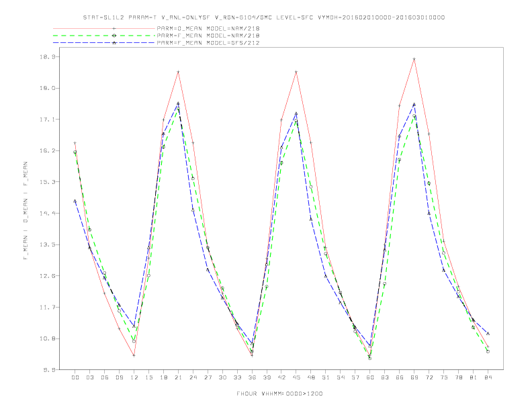Click y-axis tick value 18.0
Viewport: 532px width, 411px height.
[47, 88]
